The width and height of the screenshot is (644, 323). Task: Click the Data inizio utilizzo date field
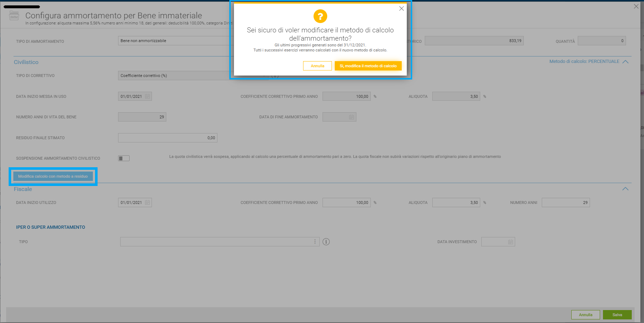tap(135, 203)
